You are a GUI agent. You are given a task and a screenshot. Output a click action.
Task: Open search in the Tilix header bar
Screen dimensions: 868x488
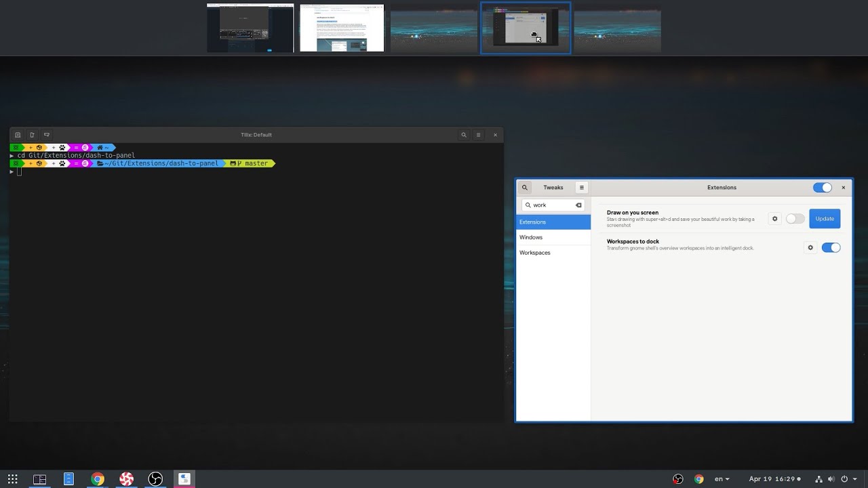pyautogui.click(x=464, y=135)
